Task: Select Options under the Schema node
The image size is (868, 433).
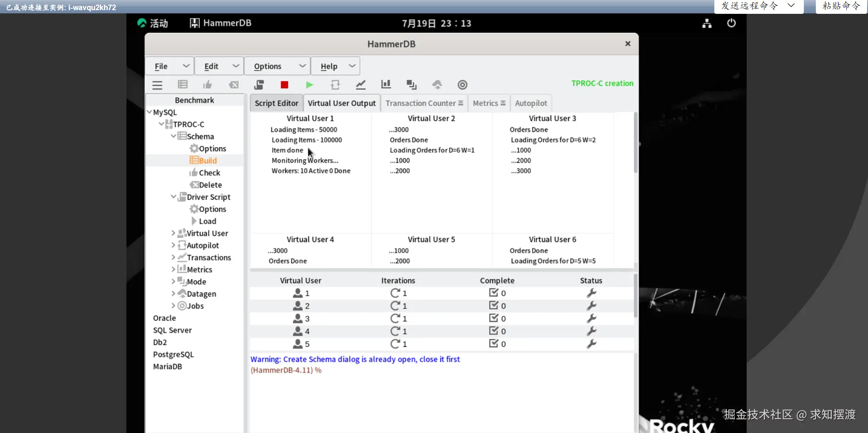Action: coord(213,148)
